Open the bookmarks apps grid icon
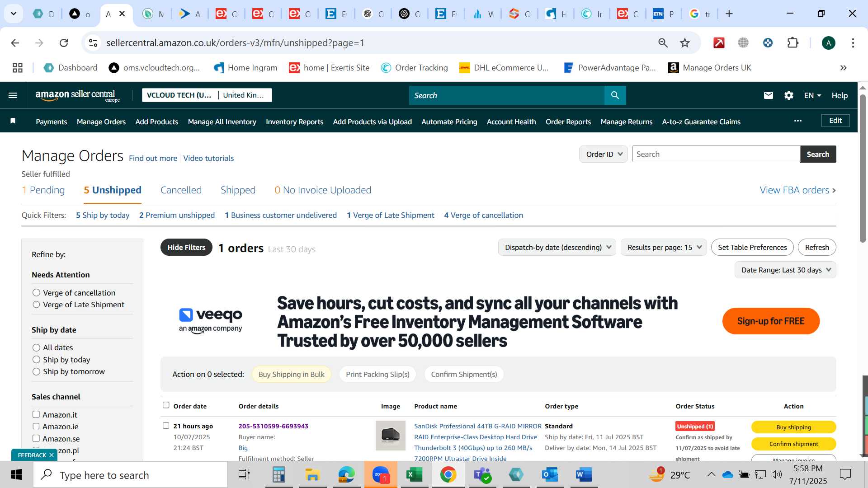The height and width of the screenshot is (488, 868). [x=18, y=68]
